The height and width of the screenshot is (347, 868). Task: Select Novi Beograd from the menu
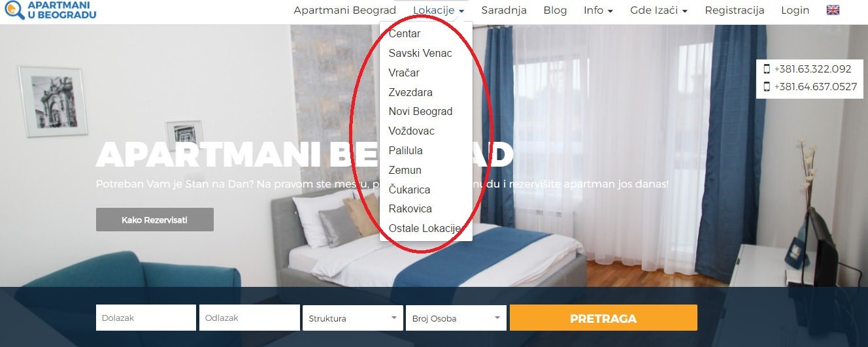pyautogui.click(x=420, y=112)
